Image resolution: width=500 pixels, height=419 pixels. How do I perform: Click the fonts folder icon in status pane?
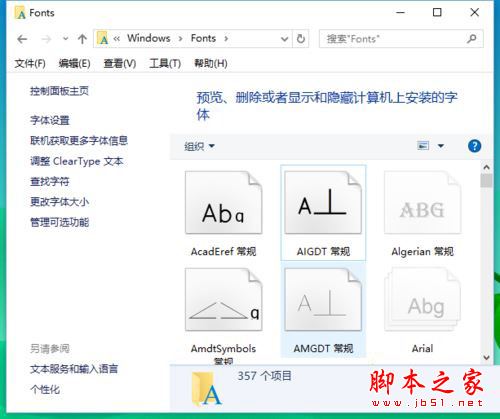pos(206,389)
